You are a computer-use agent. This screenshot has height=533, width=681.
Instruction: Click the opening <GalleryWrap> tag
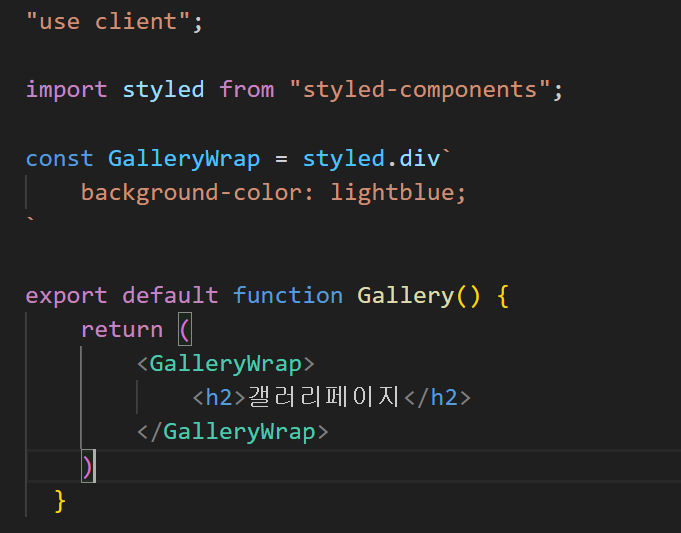pyautogui.click(x=225, y=364)
